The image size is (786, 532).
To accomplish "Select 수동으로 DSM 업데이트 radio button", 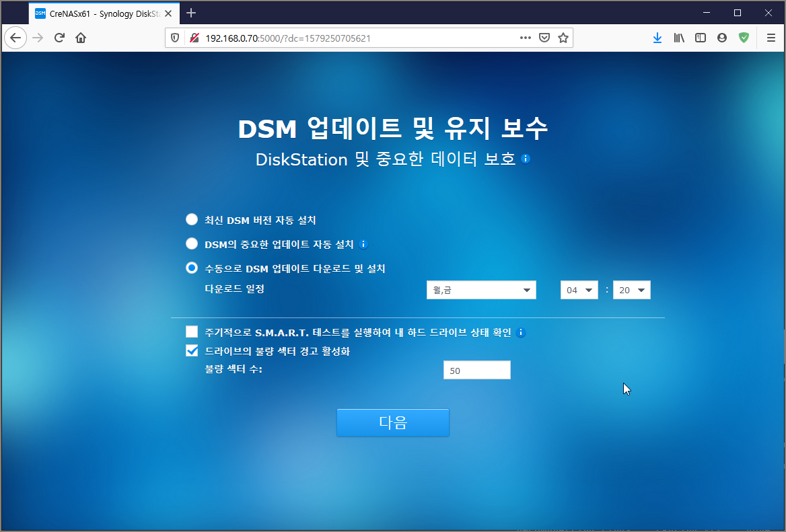I will coord(192,268).
